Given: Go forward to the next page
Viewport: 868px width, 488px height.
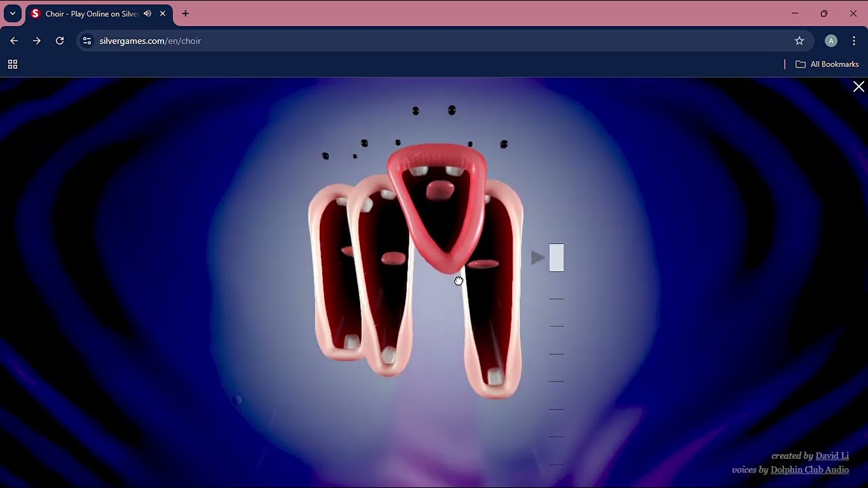Looking at the screenshot, I should pos(37,41).
